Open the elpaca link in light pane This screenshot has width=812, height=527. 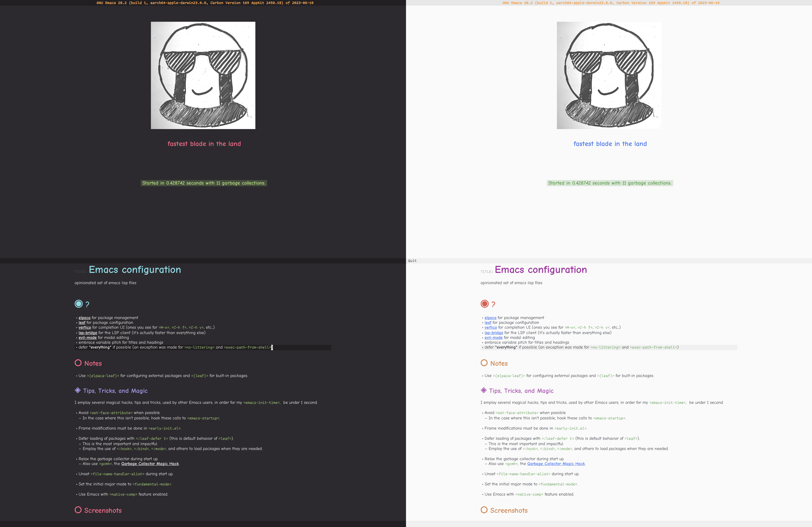tap(490, 318)
